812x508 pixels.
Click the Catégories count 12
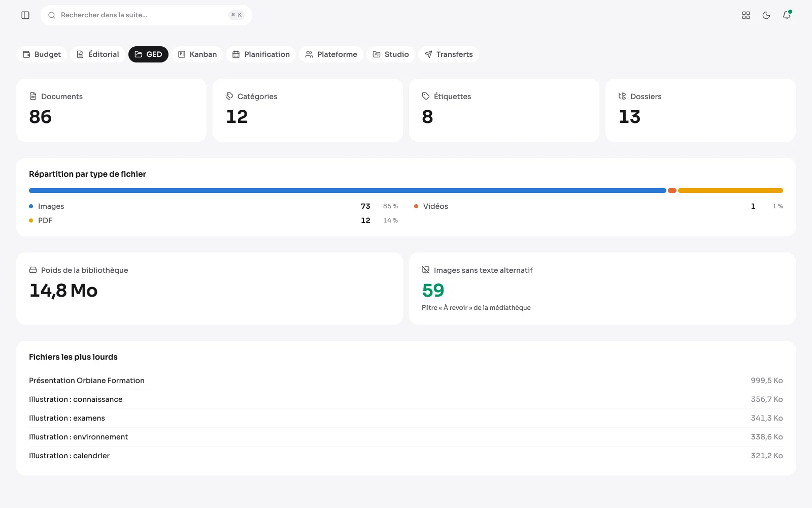pos(237,117)
